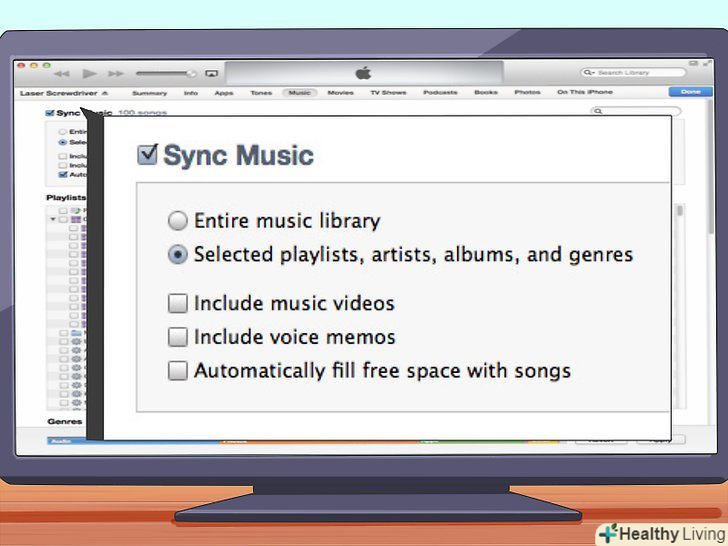Switch to the Tones tab
Image resolution: width=728 pixels, height=546 pixels.
[x=261, y=93]
